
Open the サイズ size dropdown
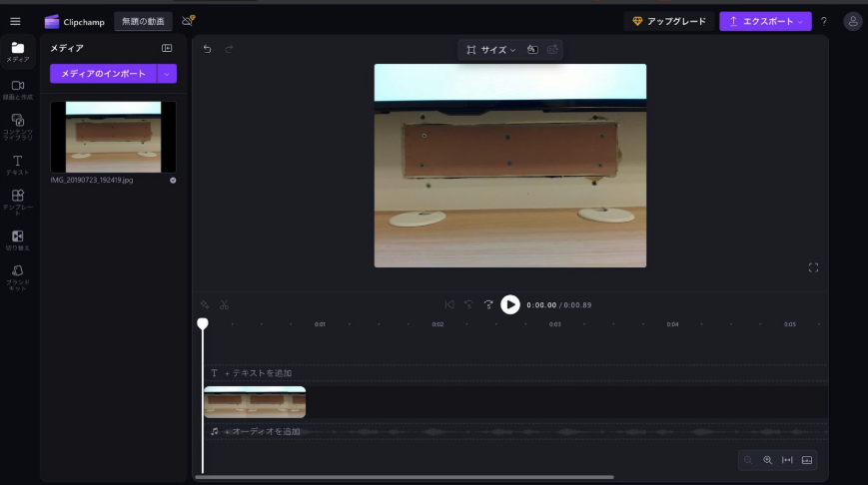coord(491,50)
